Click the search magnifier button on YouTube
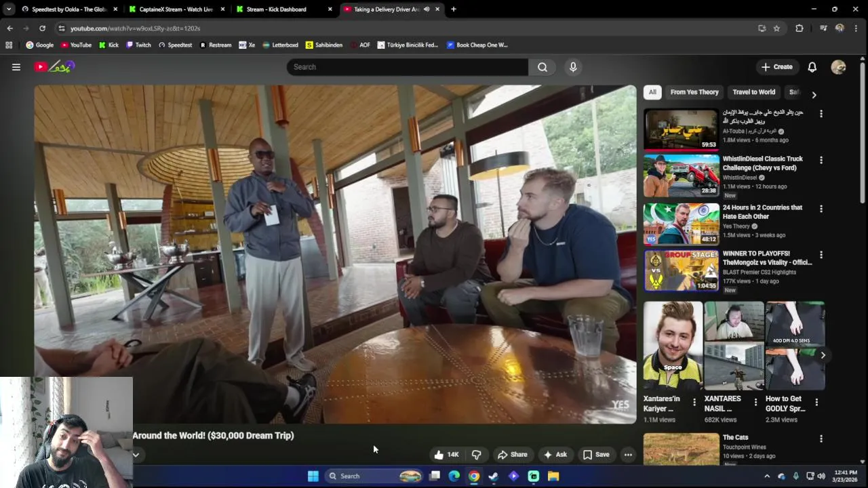The height and width of the screenshot is (488, 868). click(542, 67)
